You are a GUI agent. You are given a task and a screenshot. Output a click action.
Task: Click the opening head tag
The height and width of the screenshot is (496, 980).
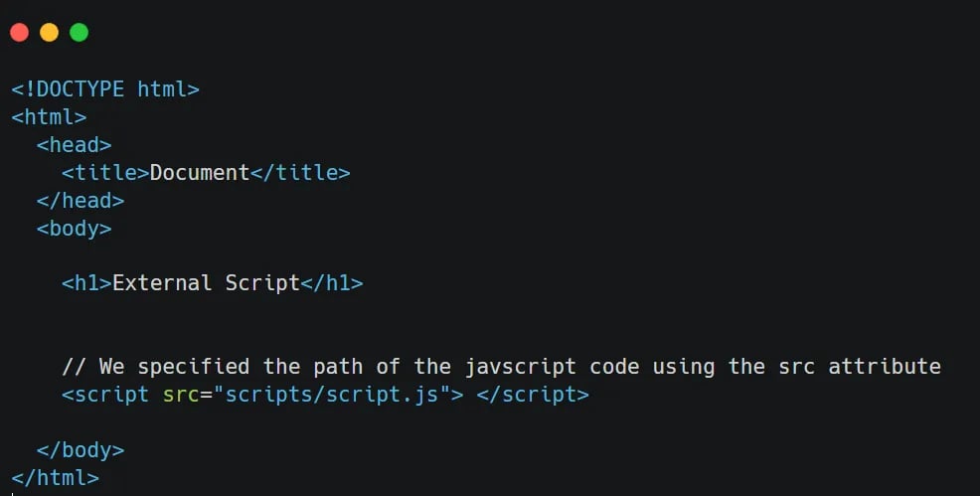click(75, 144)
